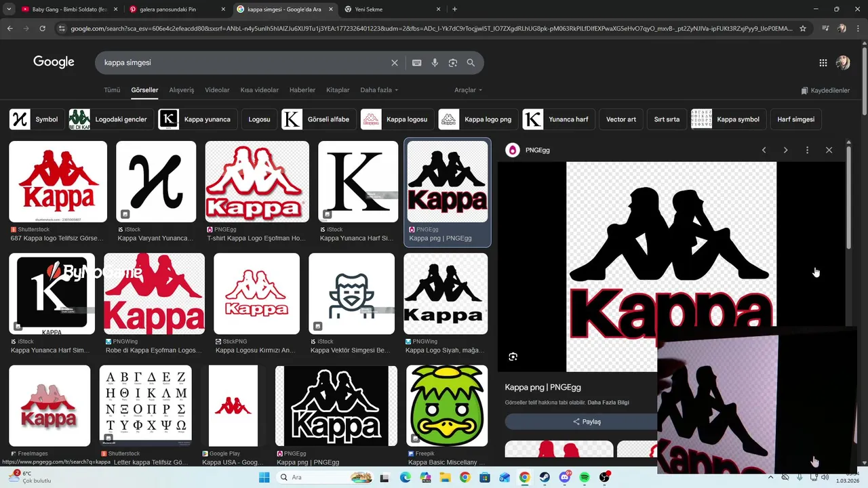The image size is (868, 488).
Task: Filter by the 'Harf simgesi' chip
Action: point(795,119)
